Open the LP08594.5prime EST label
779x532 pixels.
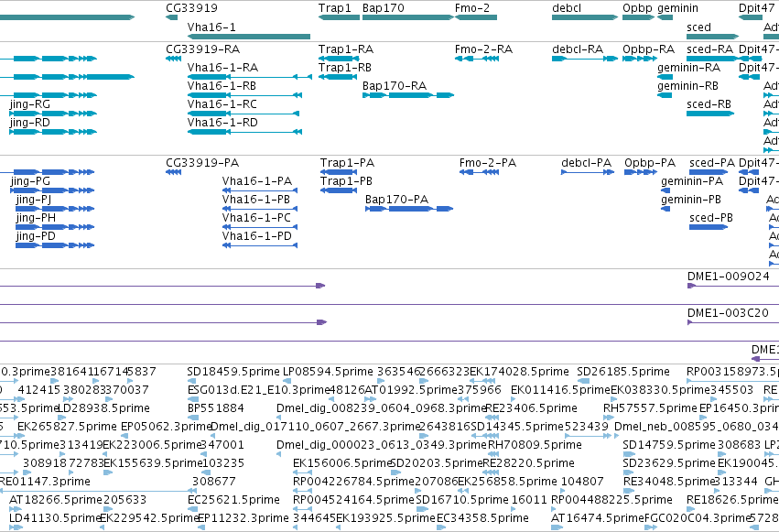(x=328, y=372)
